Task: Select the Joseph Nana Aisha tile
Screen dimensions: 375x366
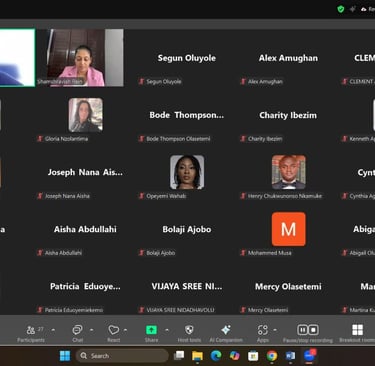Action: [x=85, y=172]
